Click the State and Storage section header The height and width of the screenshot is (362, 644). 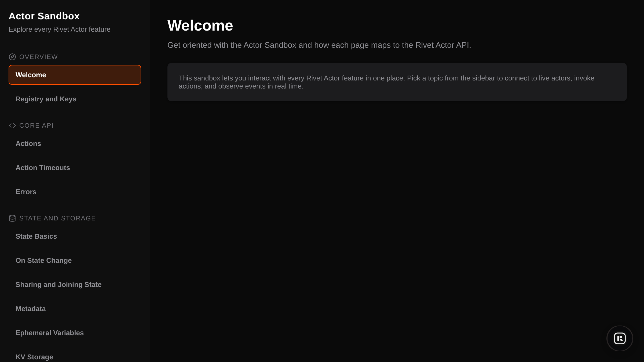point(57,218)
